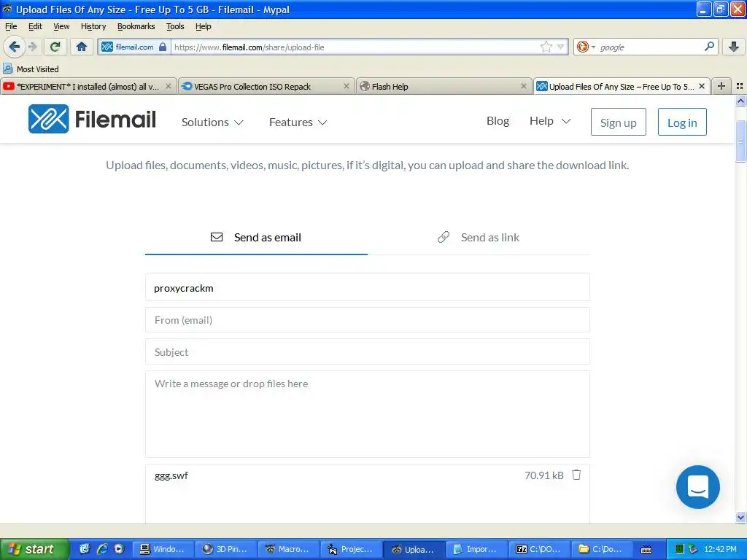Click the message text area
The width and height of the screenshot is (747, 560).
[368, 414]
